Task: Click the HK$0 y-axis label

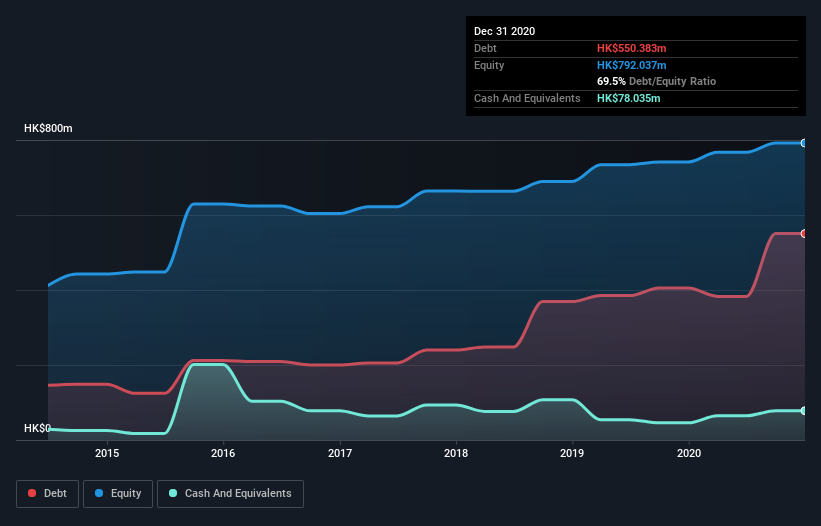Action: (37, 429)
